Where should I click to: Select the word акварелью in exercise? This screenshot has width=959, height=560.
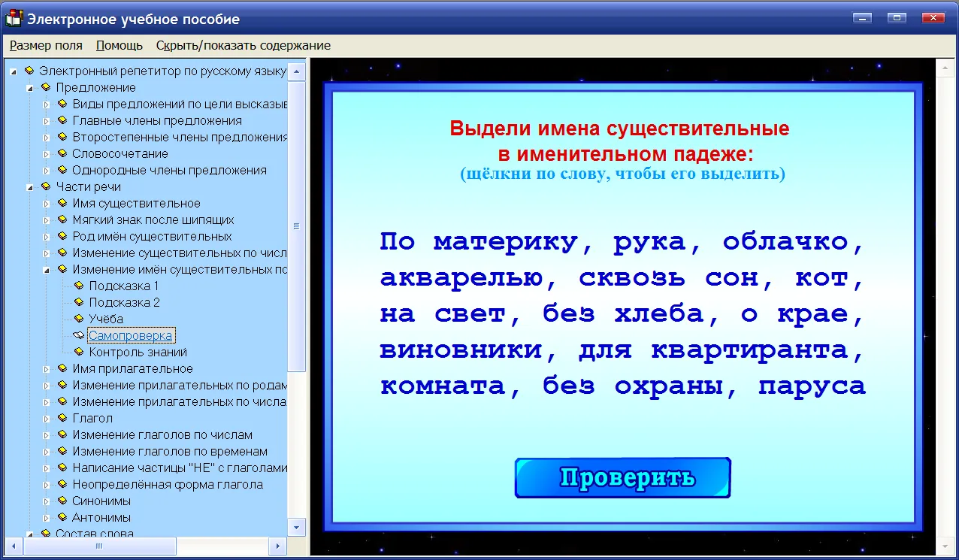461,278
